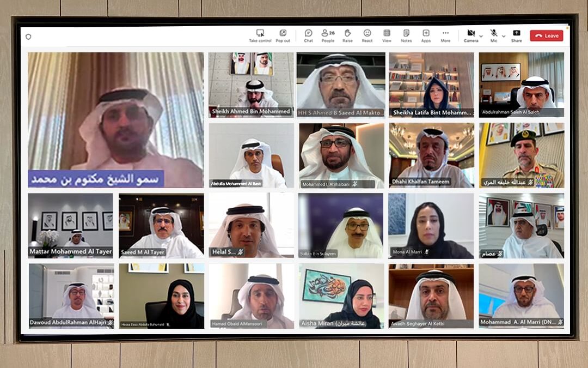Select Dhahi Khalfan Tameem's video tile

(x=431, y=155)
